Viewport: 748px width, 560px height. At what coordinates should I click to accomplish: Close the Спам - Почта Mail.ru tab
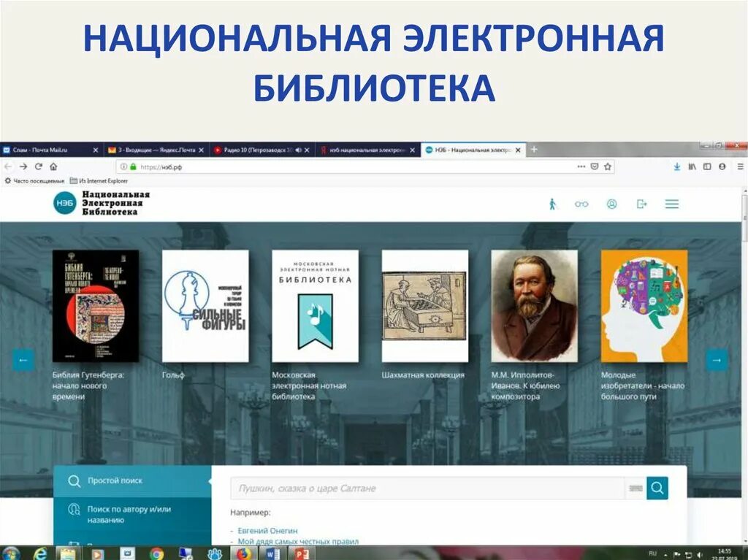pos(96,150)
